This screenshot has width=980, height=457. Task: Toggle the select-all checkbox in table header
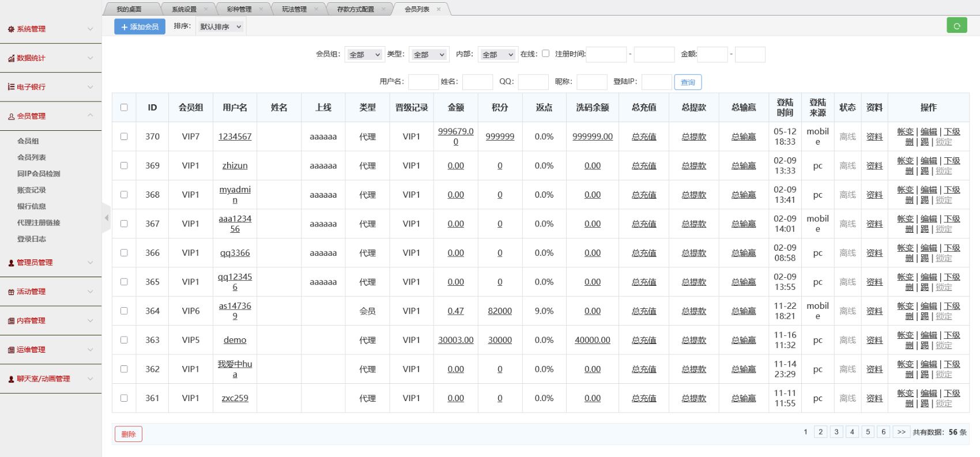pyautogui.click(x=124, y=107)
